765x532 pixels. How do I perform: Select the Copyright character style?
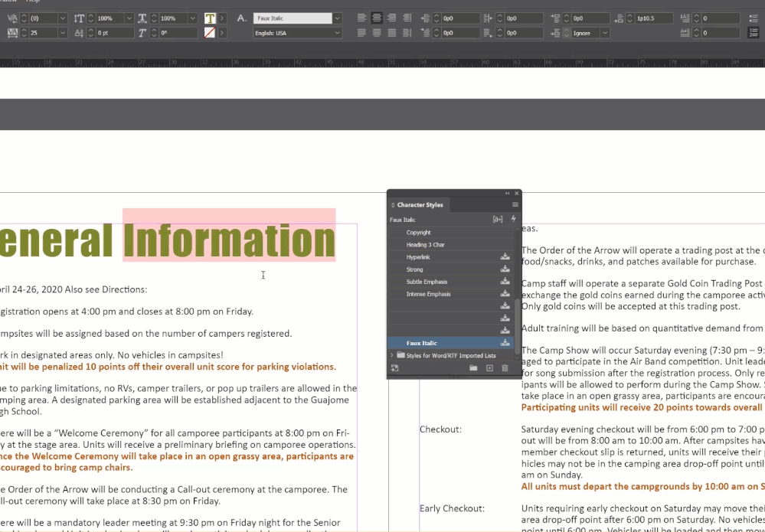click(x=451, y=233)
